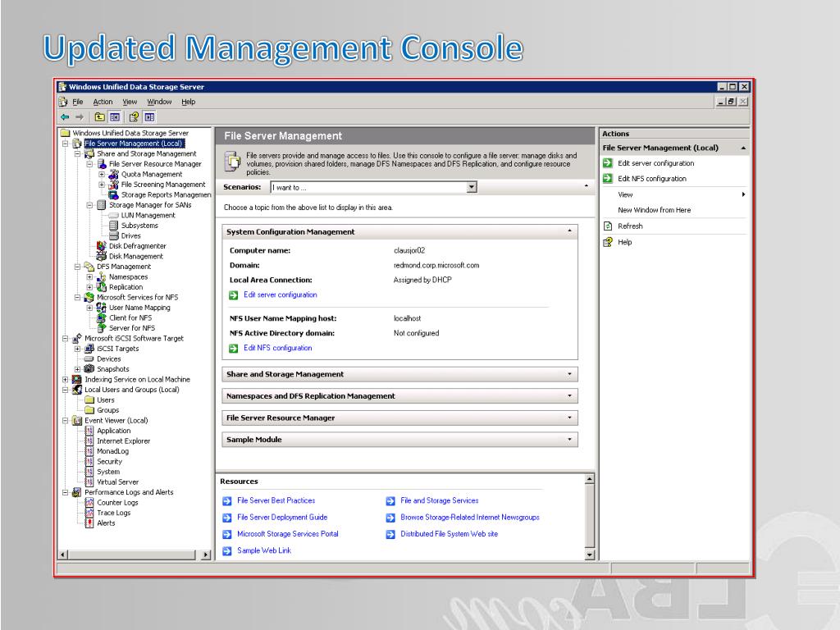840x630 pixels.
Task: Click the Up one level folder toolbar icon
Action: [99, 116]
